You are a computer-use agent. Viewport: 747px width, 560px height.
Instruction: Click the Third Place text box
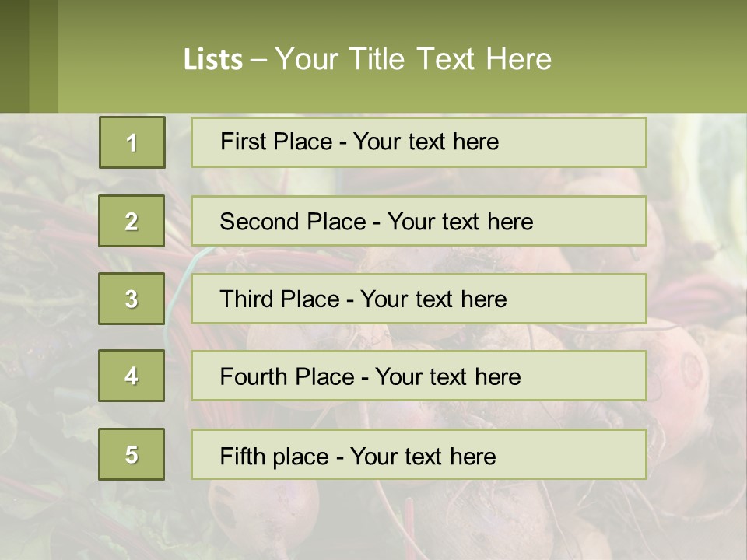[419, 299]
